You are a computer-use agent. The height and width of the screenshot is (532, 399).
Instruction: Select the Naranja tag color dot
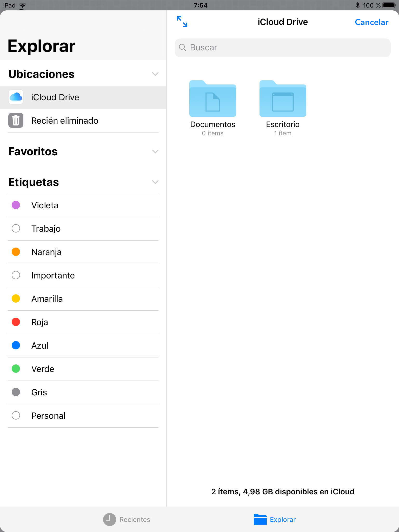[16, 252]
